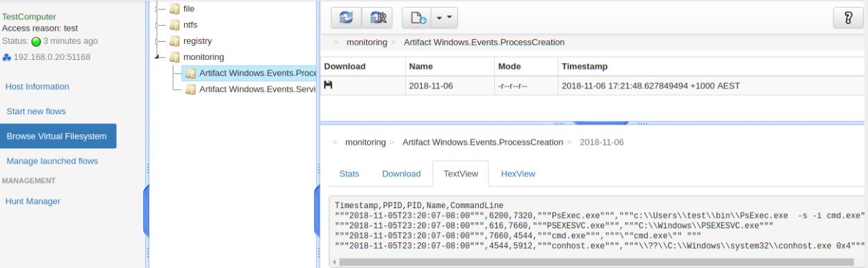This screenshot has width=868, height=268.
Task: Open the Host Information link
Action: pos(38,86)
